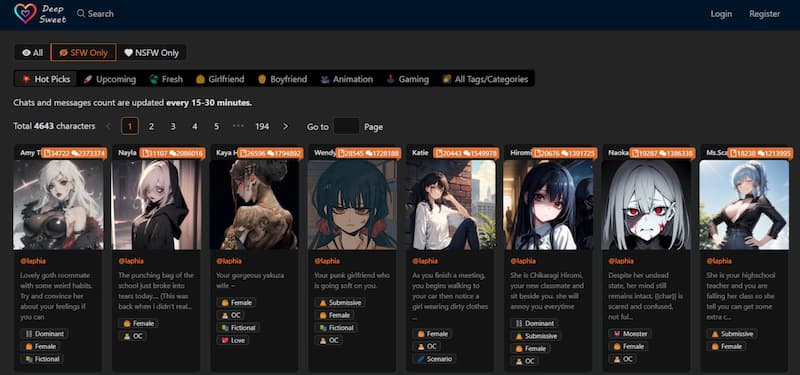The width and height of the screenshot is (800, 375).
Task: Click @laphia on Kaya's card
Action: click(229, 261)
